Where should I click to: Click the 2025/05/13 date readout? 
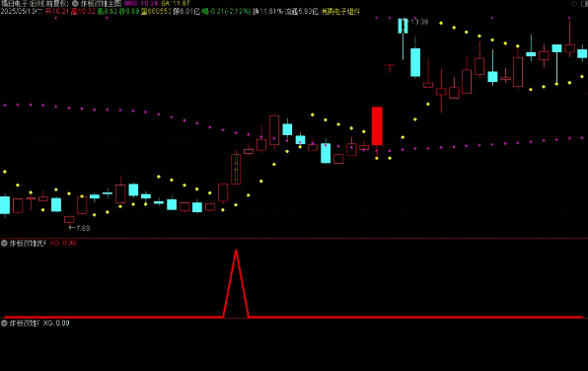(22, 12)
